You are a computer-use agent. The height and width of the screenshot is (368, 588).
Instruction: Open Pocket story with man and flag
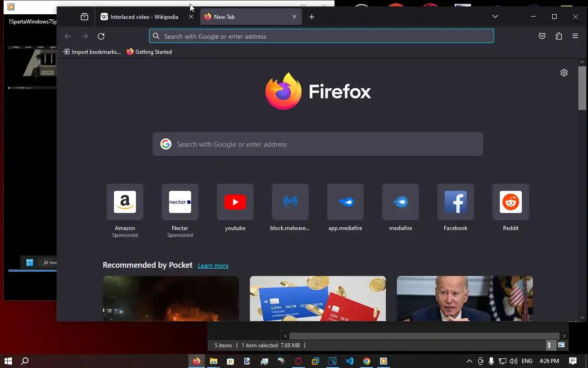point(465,299)
